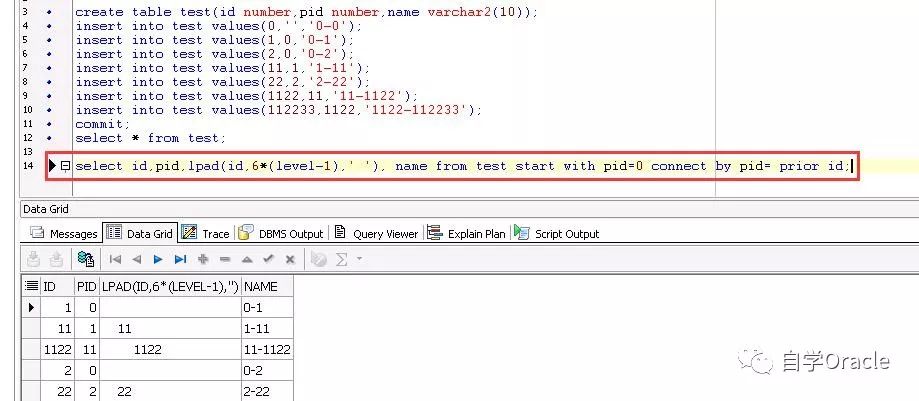Viewport: 919px width, 401px height.
Task: Go to first record in grid
Action: click(115, 259)
